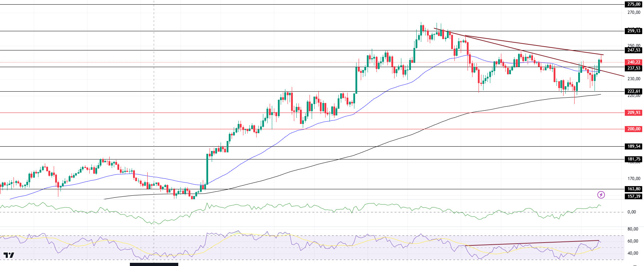Click the 60,00 RSI axis value
This screenshot has width=644, height=266.
coord(633,241)
